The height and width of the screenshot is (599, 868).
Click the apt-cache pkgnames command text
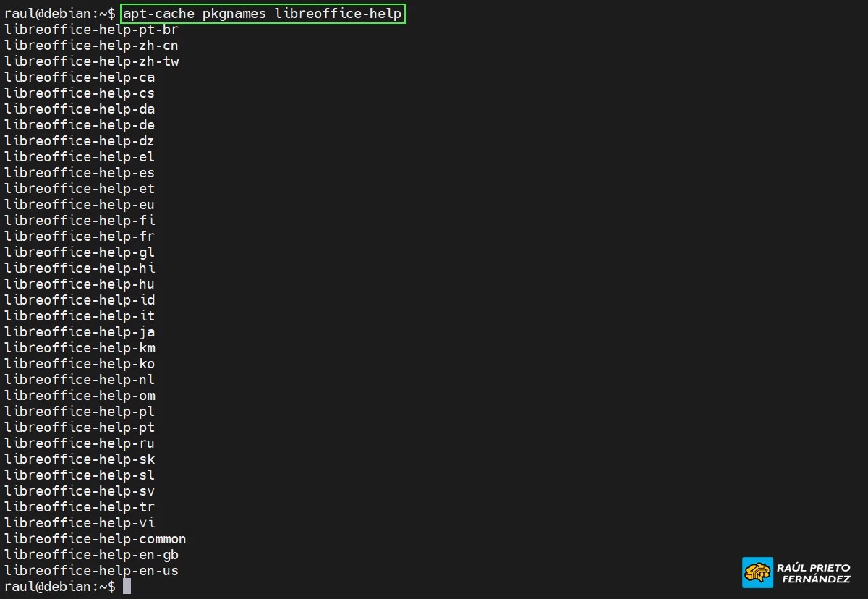click(x=263, y=14)
